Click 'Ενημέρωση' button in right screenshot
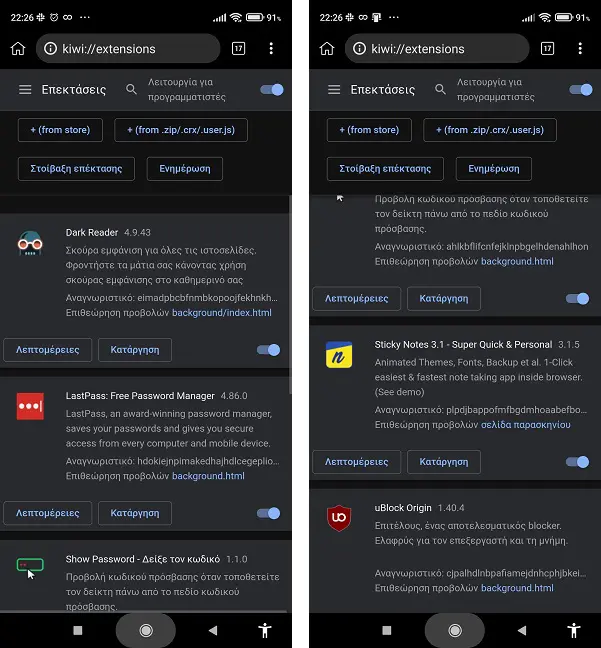Screen dimensions: 601x648 [494, 169]
